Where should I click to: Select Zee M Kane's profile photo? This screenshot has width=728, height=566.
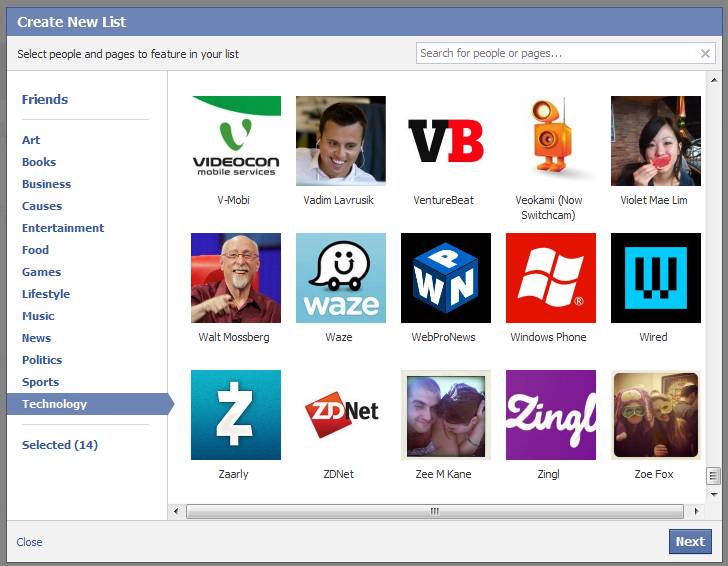click(446, 415)
